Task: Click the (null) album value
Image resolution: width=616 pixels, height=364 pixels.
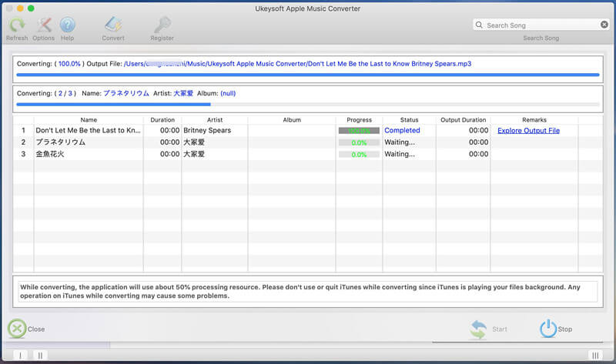Action: point(228,93)
